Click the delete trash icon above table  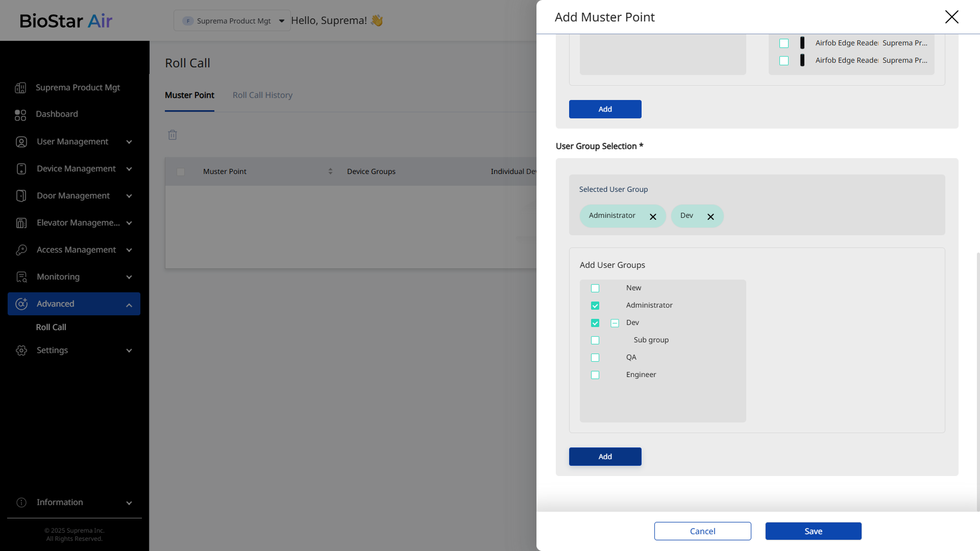(x=173, y=135)
